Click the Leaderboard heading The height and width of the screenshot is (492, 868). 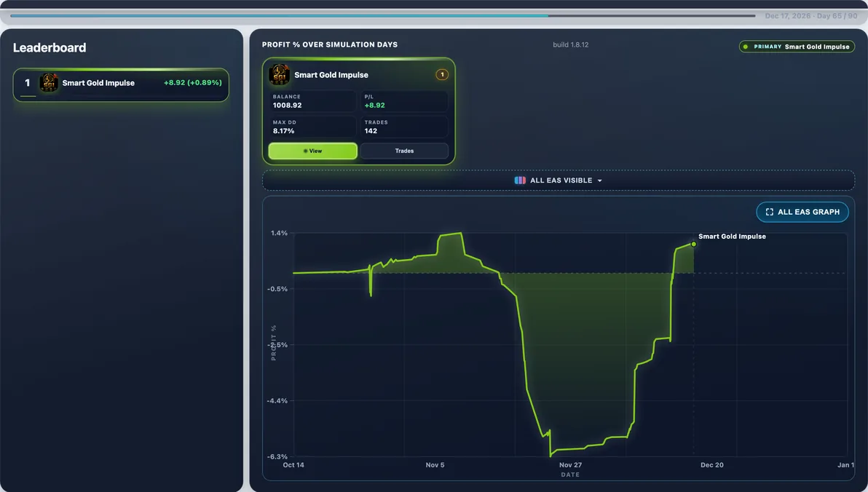pos(50,47)
